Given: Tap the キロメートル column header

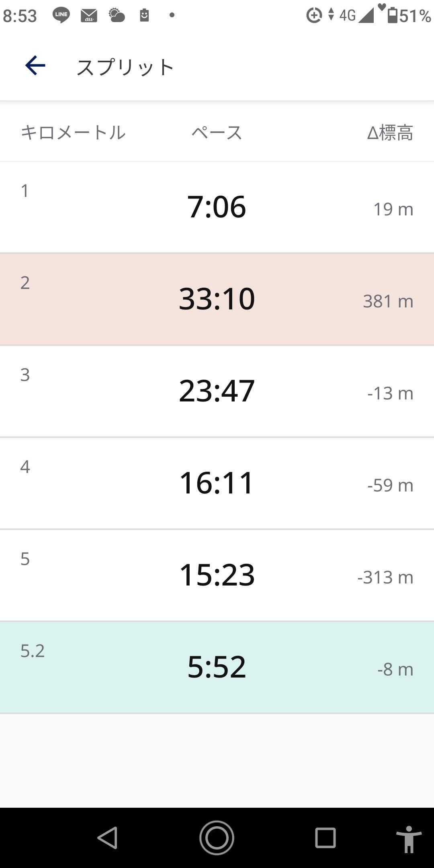Looking at the screenshot, I should [73, 133].
